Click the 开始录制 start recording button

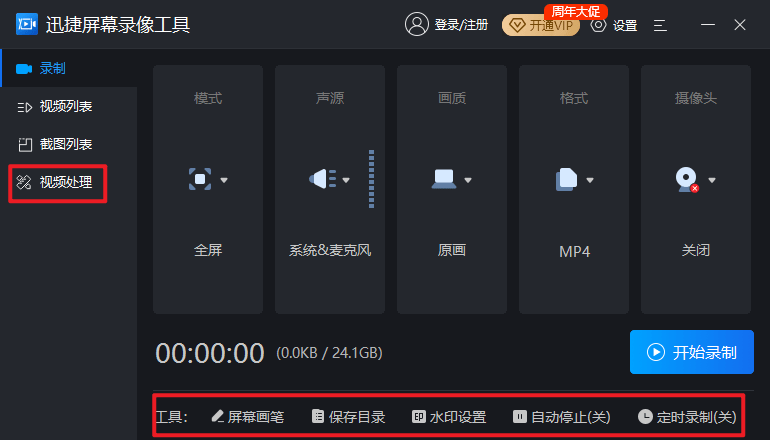pyautogui.click(x=692, y=352)
